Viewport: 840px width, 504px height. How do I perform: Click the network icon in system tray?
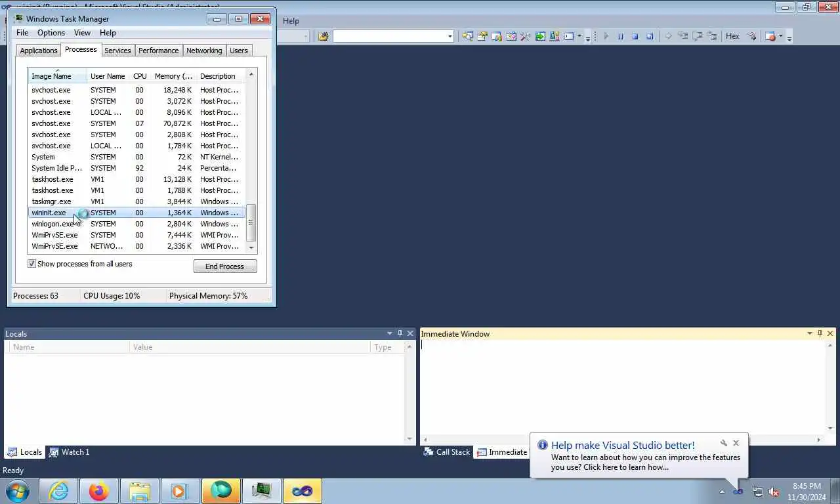(757, 492)
